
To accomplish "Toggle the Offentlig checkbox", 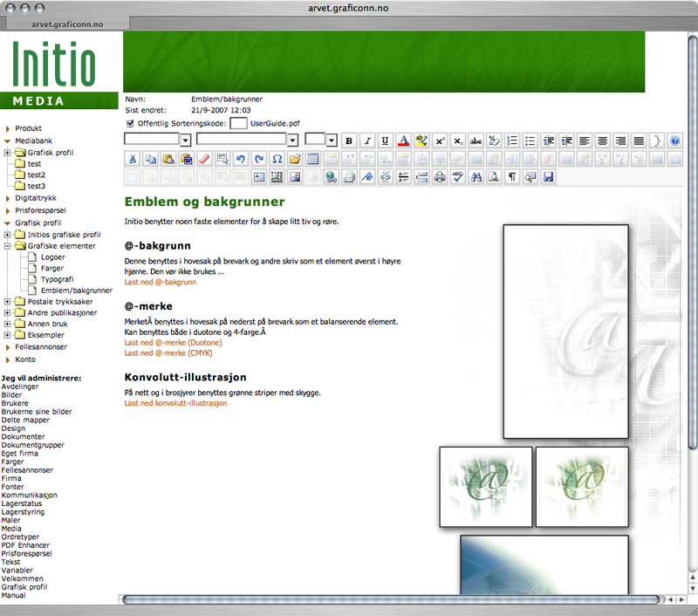I will 131,123.
